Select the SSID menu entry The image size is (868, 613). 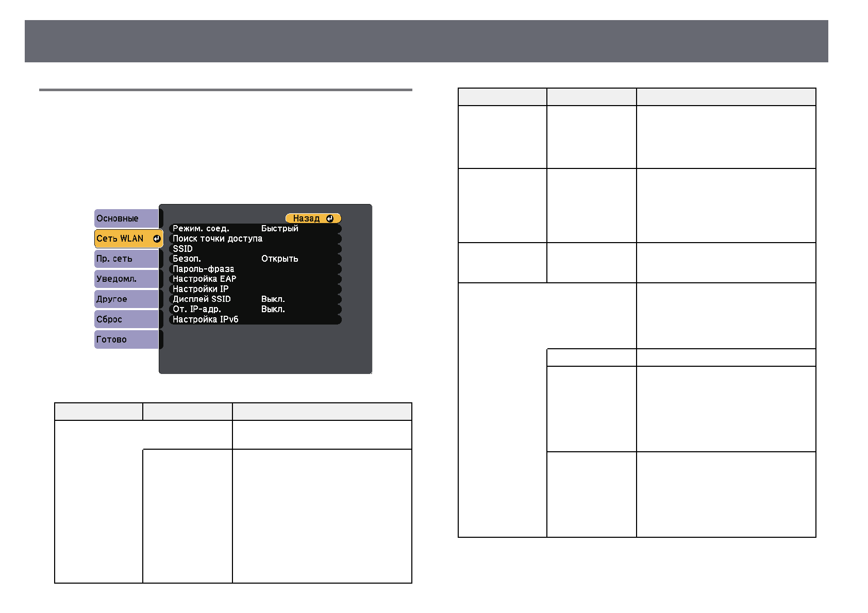coord(182,249)
